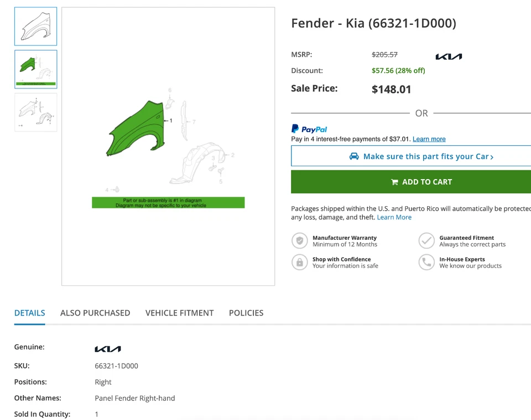This screenshot has height=420, width=531.
Task: Click the Shop with Confidence lock icon
Action: (300, 262)
